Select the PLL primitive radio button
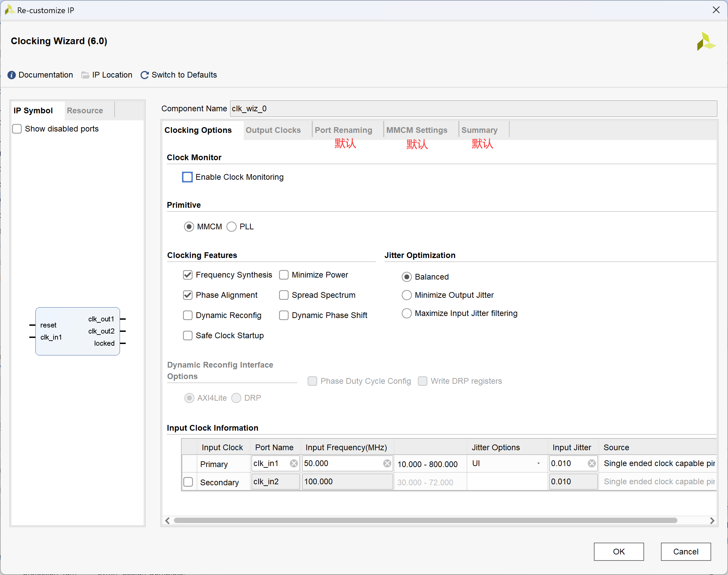728x575 pixels. (232, 227)
